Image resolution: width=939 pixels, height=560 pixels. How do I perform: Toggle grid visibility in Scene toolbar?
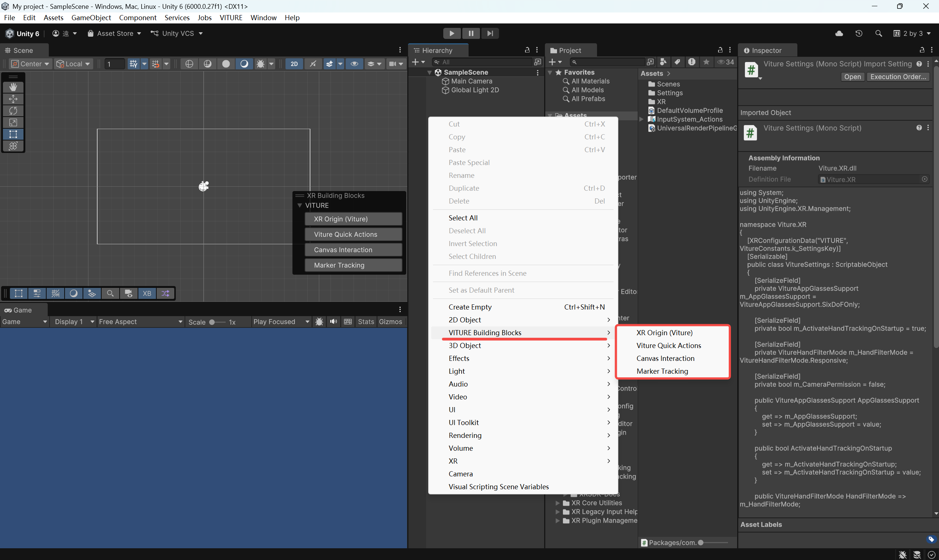point(133,64)
